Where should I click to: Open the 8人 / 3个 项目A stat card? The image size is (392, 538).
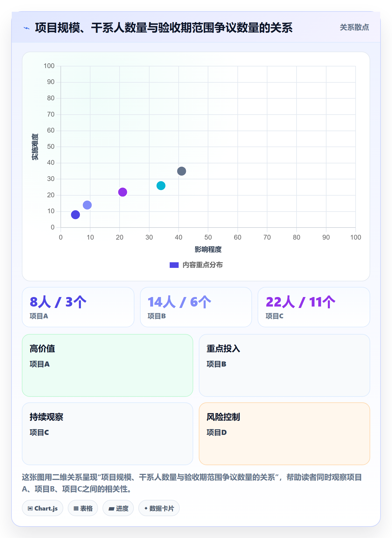(x=78, y=307)
